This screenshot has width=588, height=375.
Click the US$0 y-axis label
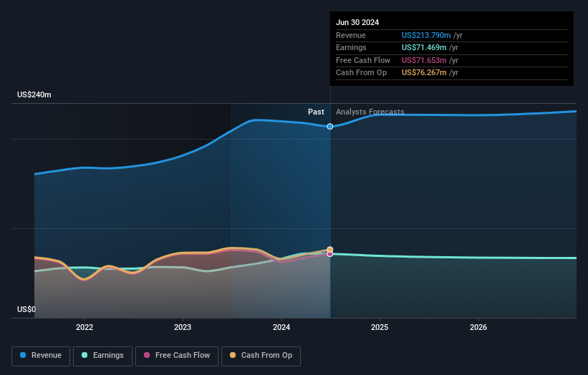tap(26, 309)
